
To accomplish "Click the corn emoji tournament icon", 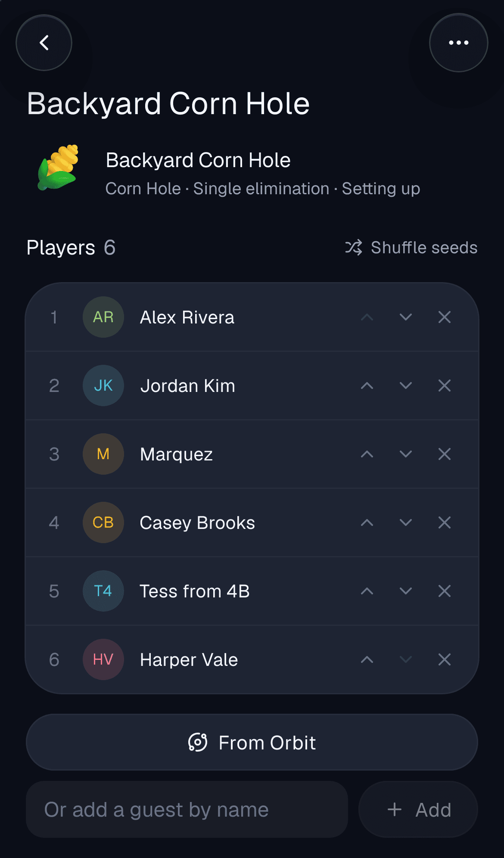I will pos(59,167).
